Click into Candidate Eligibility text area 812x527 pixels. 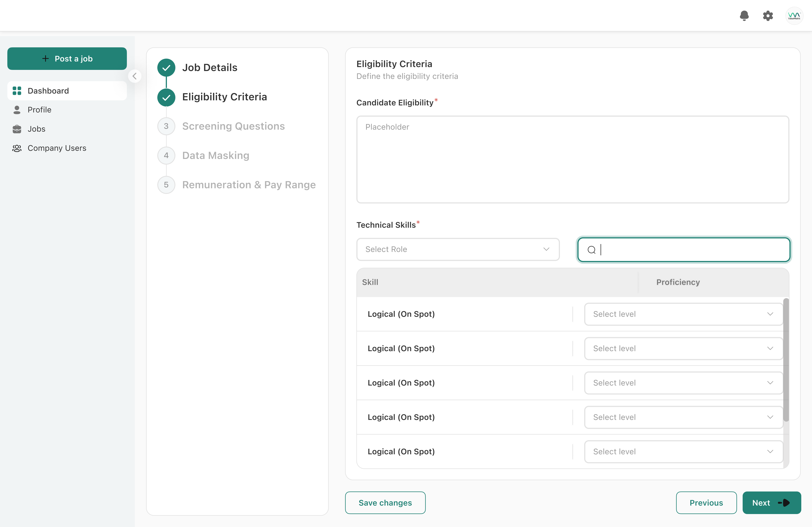tap(573, 159)
